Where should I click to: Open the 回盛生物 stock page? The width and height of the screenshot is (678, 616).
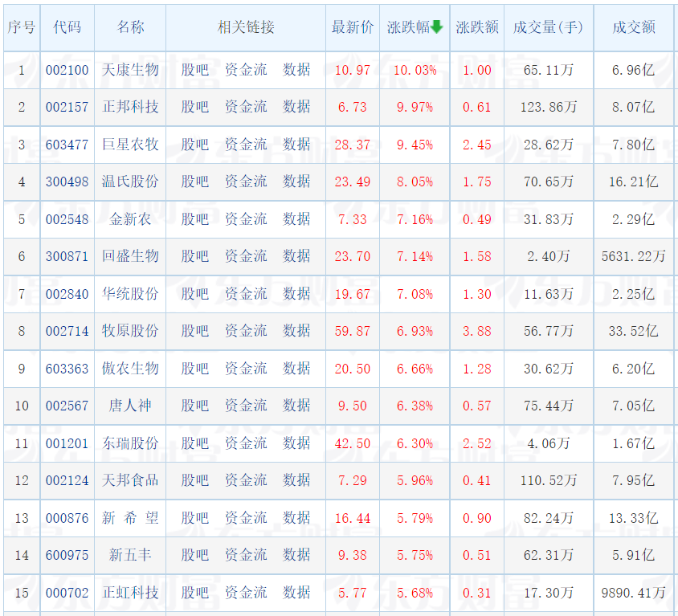pyautogui.click(x=130, y=256)
